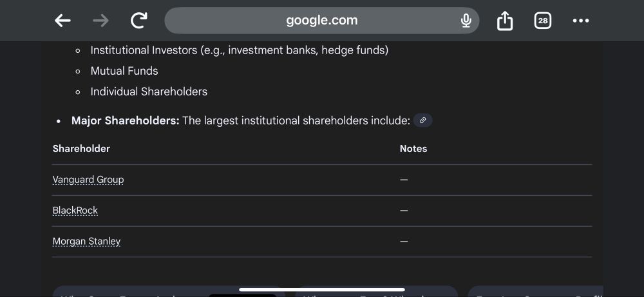
Task: Select the Notes column header
Action: click(413, 149)
